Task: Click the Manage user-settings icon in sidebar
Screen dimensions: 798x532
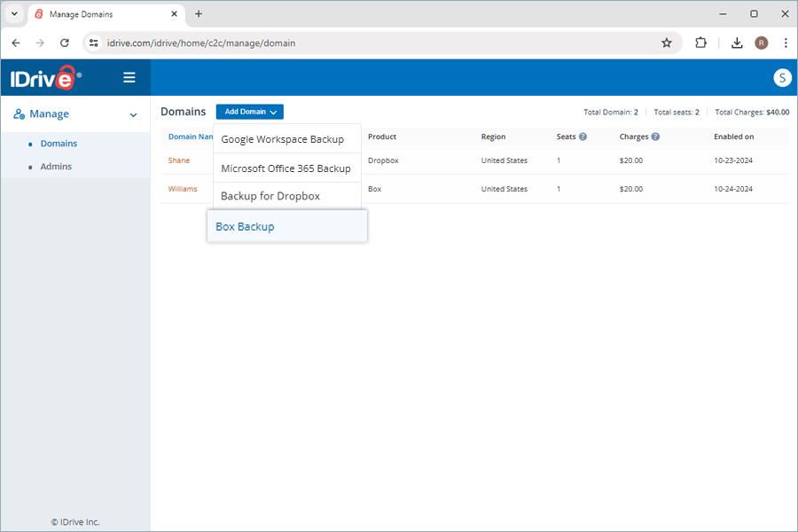Action: point(20,113)
